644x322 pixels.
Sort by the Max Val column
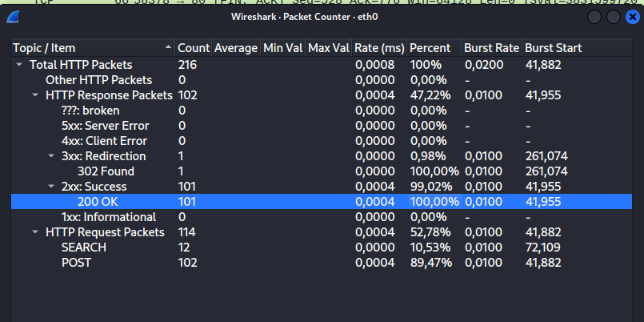pos(329,48)
